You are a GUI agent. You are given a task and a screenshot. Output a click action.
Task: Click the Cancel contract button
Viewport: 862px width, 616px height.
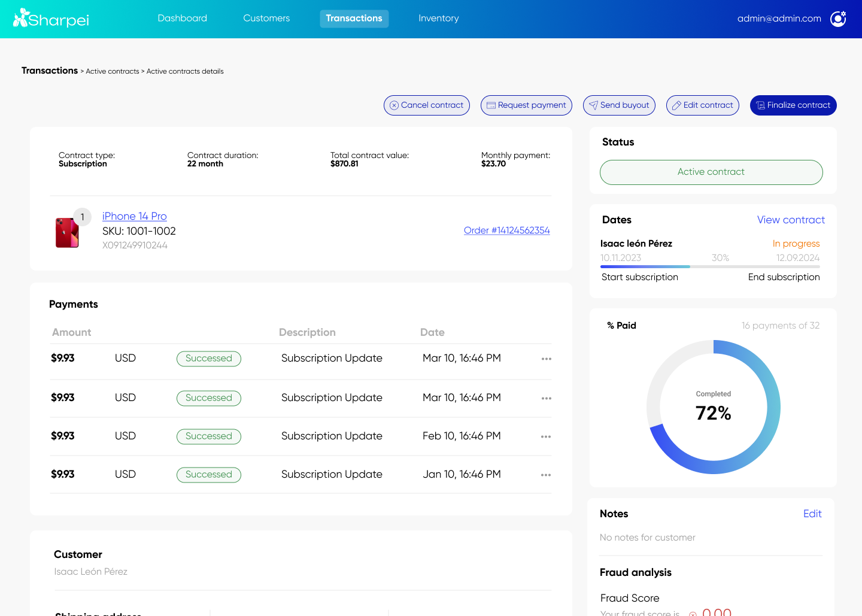[x=426, y=105]
